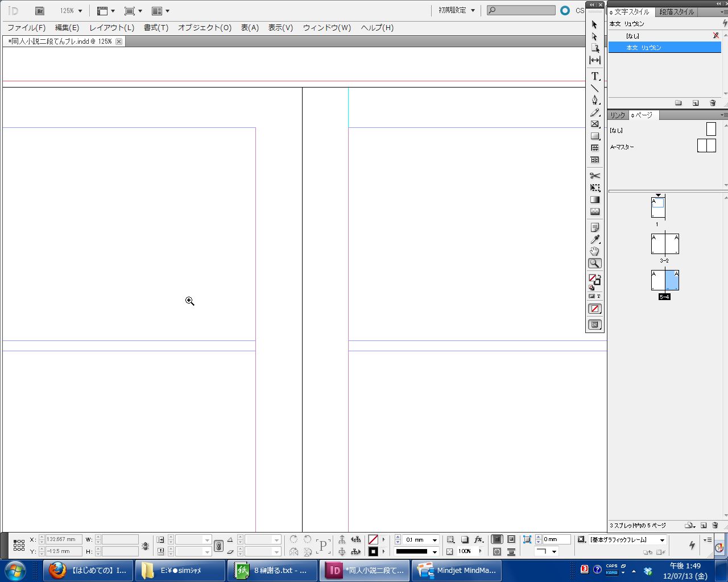
Task: Open Mindjet MindManager from taskbar
Action: pyautogui.click(x=457, y=571)
